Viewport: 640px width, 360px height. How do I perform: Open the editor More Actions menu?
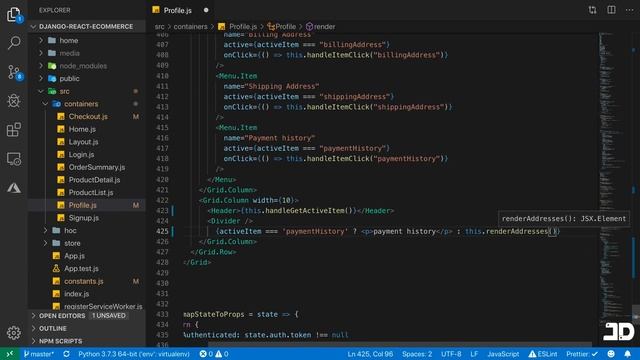629,10
